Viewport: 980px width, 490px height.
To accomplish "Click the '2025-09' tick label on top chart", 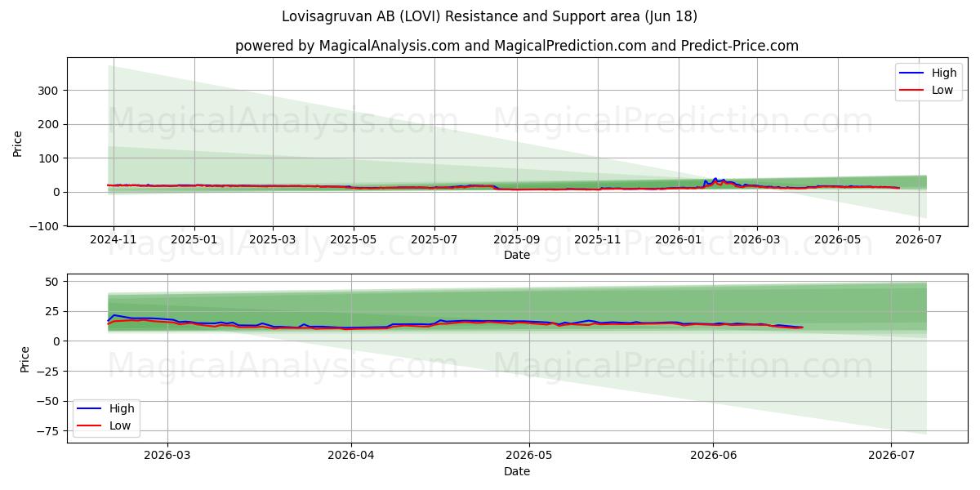I will click(517, 239).
